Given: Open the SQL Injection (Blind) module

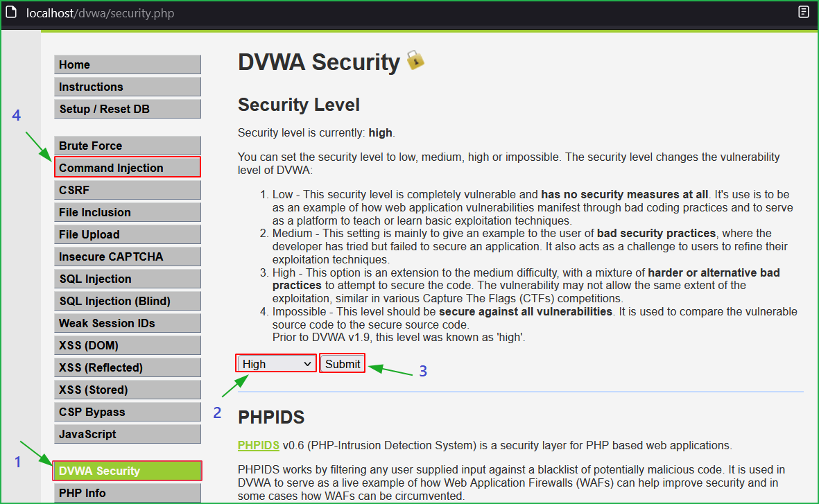Looking at the screenshot, I should 127,300.
